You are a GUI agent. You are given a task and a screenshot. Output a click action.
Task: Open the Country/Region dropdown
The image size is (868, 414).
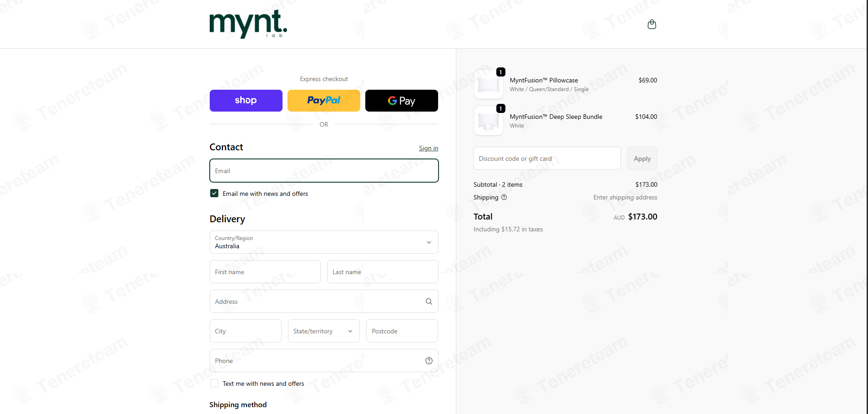point(324,242)
